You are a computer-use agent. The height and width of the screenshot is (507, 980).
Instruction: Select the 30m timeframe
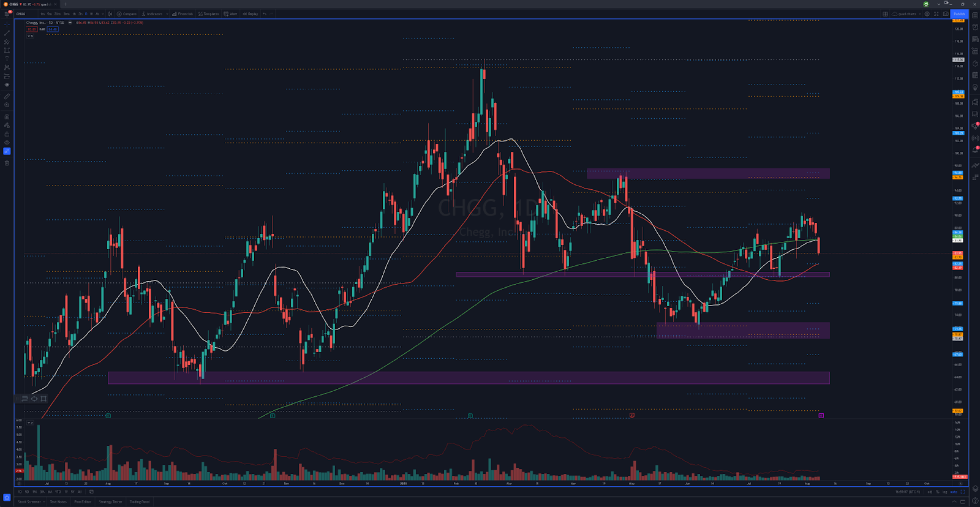coord(66,13)
